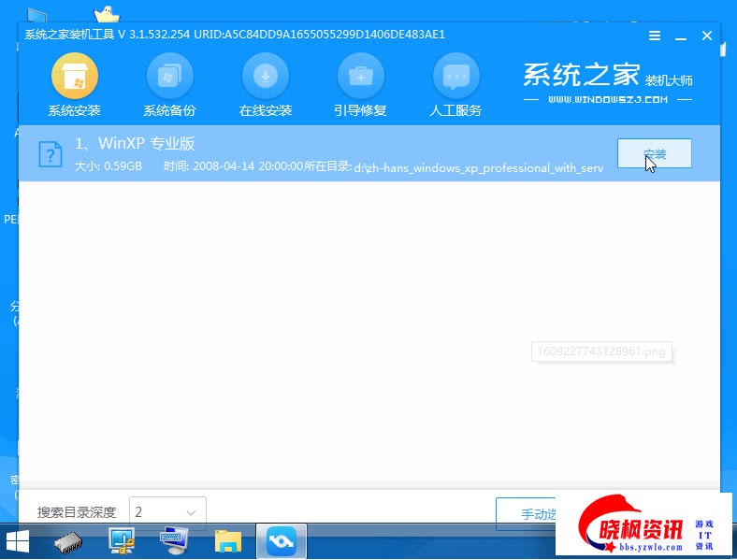Minimize the 系统之家 window
The width and height of the screenshot is (737, 560).
pyautogui.click(x=681, y=35)
